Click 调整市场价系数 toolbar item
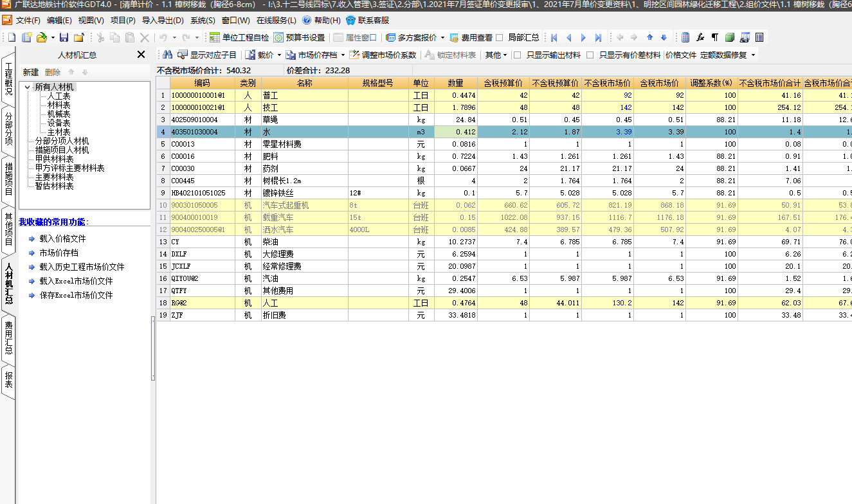 [x=383, y=55]
